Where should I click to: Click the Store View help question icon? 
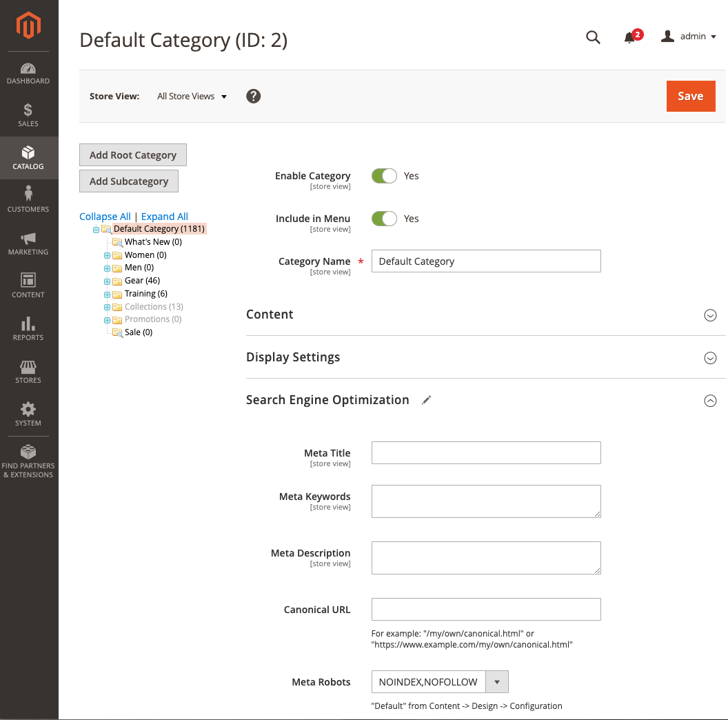[254, 97]
